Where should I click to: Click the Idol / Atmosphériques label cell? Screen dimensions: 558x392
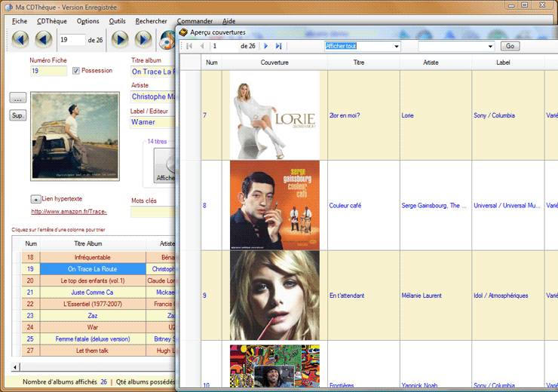pyautogui.click(x=507, y=296)
